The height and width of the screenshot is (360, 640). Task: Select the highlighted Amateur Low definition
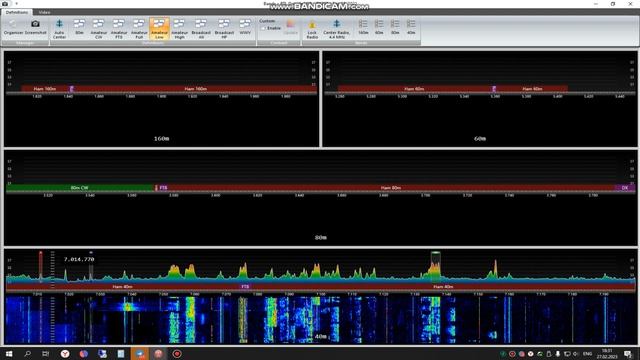pos(159,29)
